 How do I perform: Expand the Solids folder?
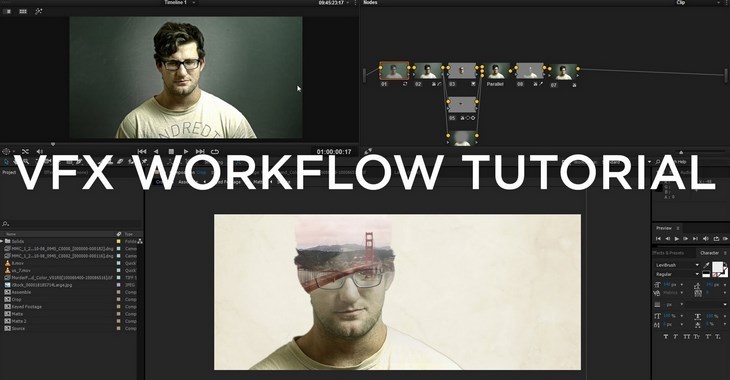(x=2, y=241)
